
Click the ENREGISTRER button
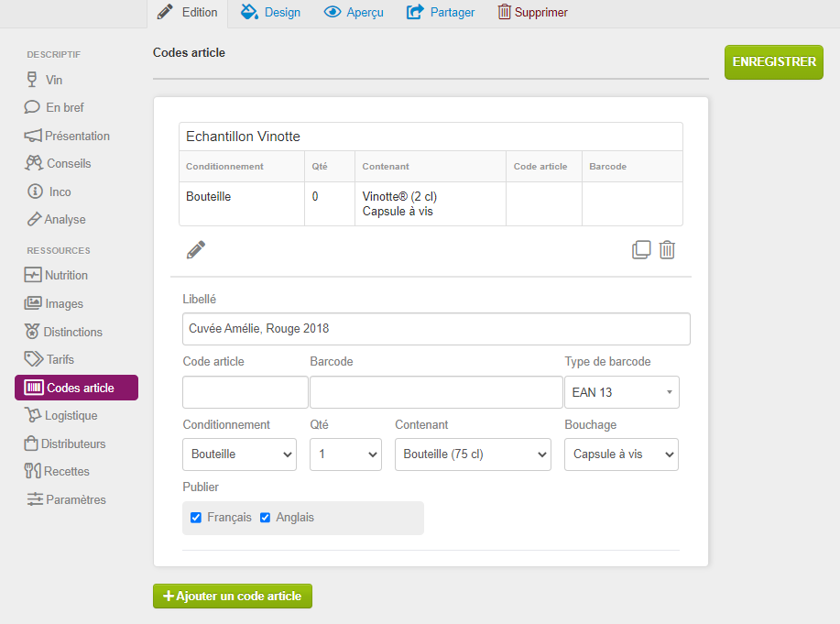(x=774, y=62)
